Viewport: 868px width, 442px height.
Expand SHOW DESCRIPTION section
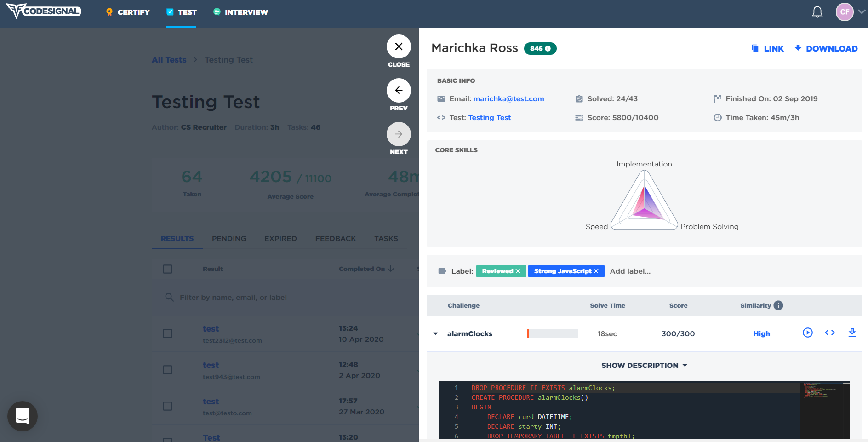pos(644,365)
